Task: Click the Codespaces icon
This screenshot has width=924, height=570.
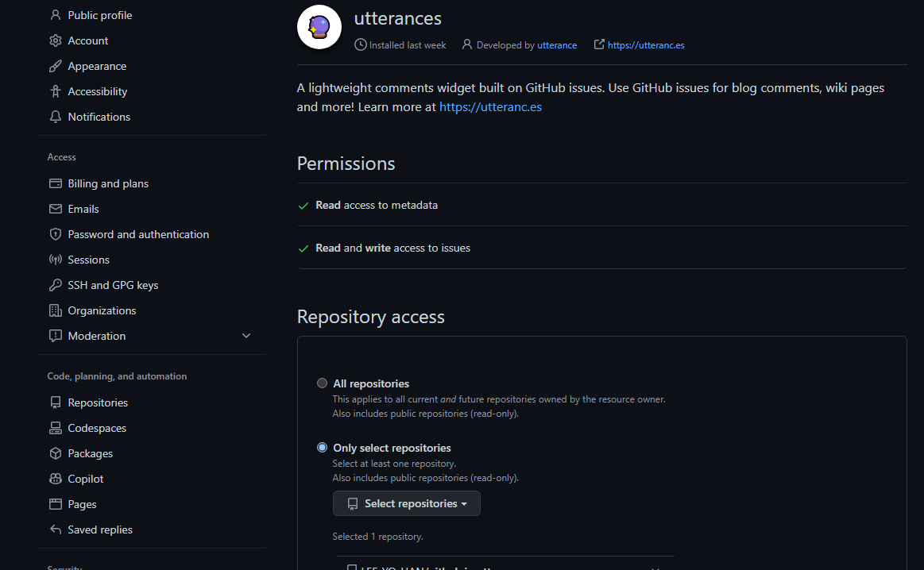Action: [56, 428]
